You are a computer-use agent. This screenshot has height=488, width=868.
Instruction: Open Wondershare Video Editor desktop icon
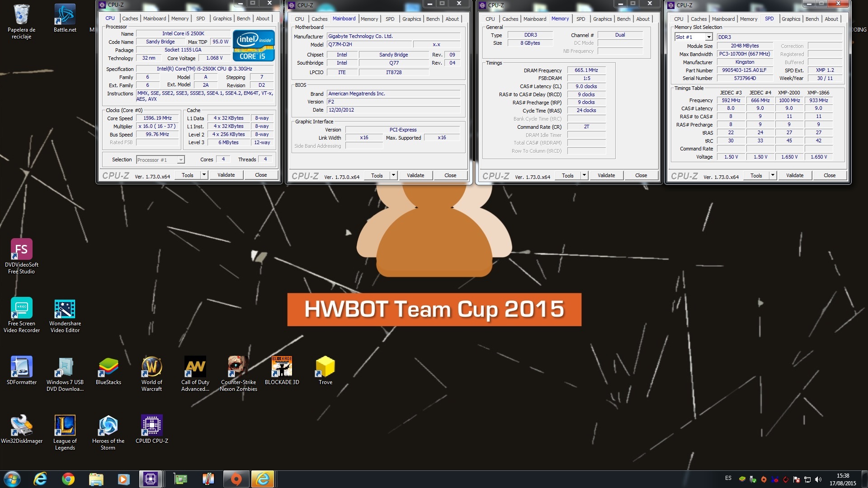tap(65, 315)
